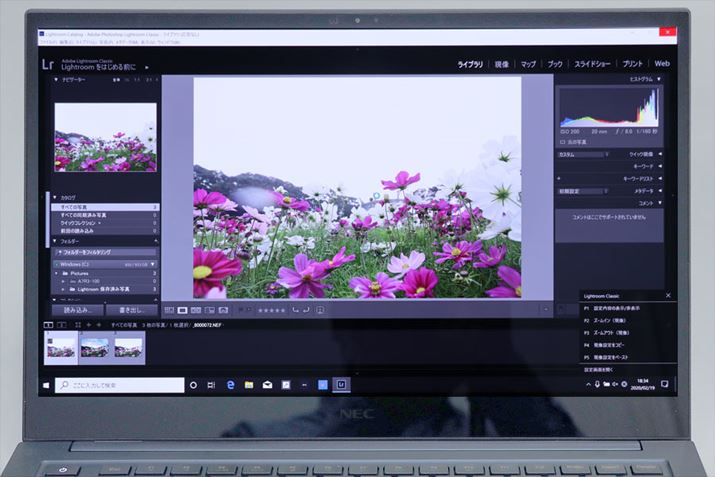Viewport: 715px width, 477px height.
Task: Close the Lightroom Classic shortcut popup
Action: point(668,296)
